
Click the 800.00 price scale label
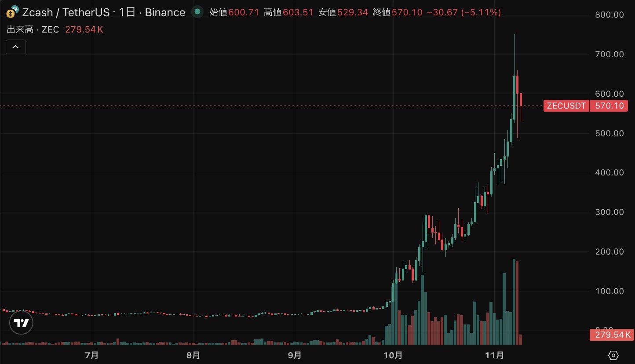coord(609,15)
